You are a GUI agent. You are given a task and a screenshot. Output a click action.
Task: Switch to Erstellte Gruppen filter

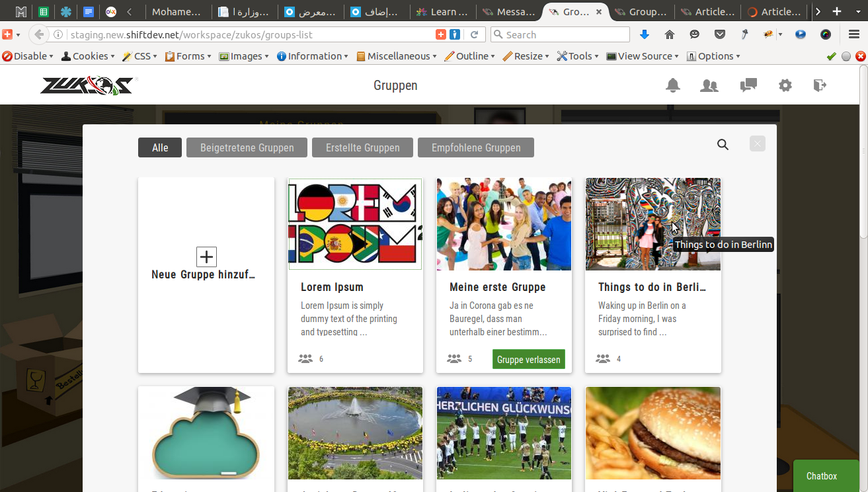pos(363,147)
